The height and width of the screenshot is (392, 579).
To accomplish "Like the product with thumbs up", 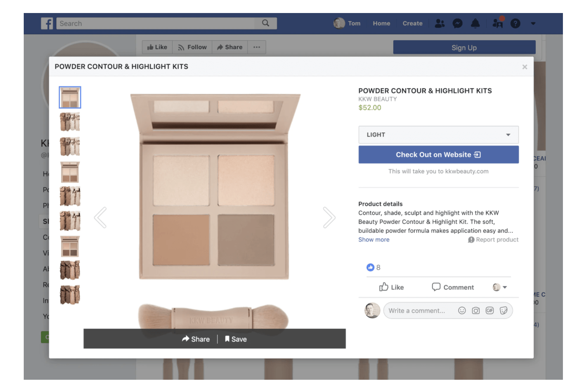I will (x=391, y=287).
